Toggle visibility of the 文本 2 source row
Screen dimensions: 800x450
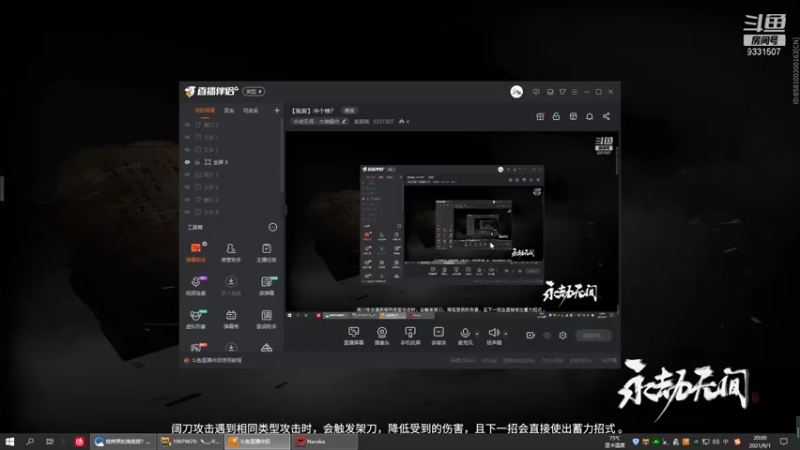pos(187,137)
